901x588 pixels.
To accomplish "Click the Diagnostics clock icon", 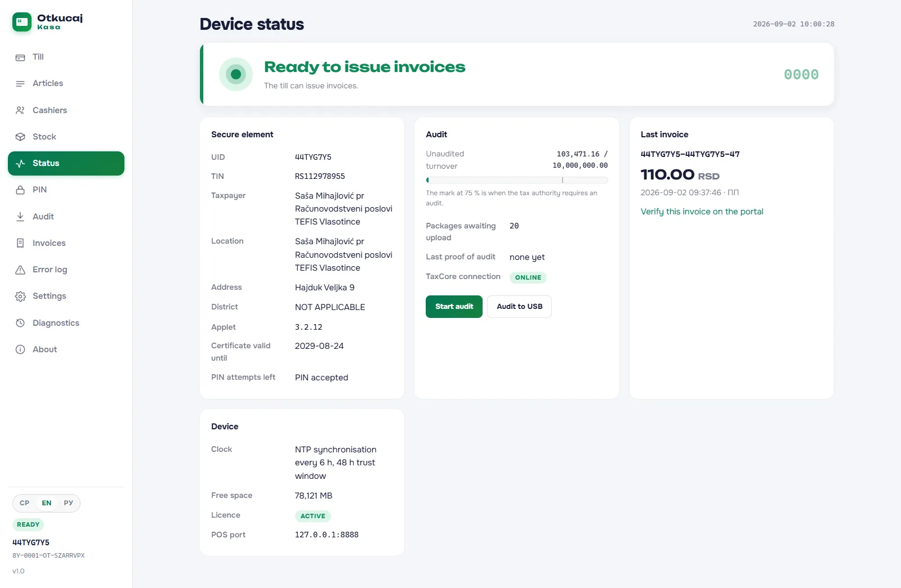I will pos(20,323).
